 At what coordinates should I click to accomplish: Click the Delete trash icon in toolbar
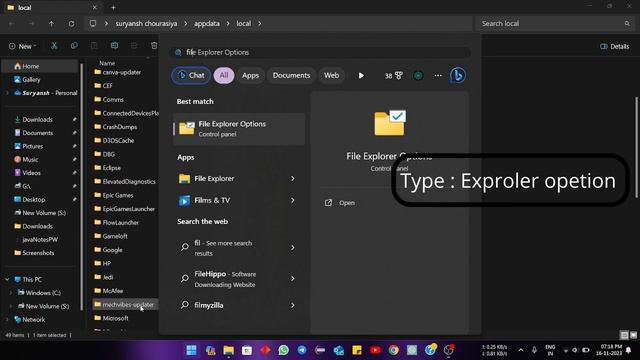pos(154,46)
